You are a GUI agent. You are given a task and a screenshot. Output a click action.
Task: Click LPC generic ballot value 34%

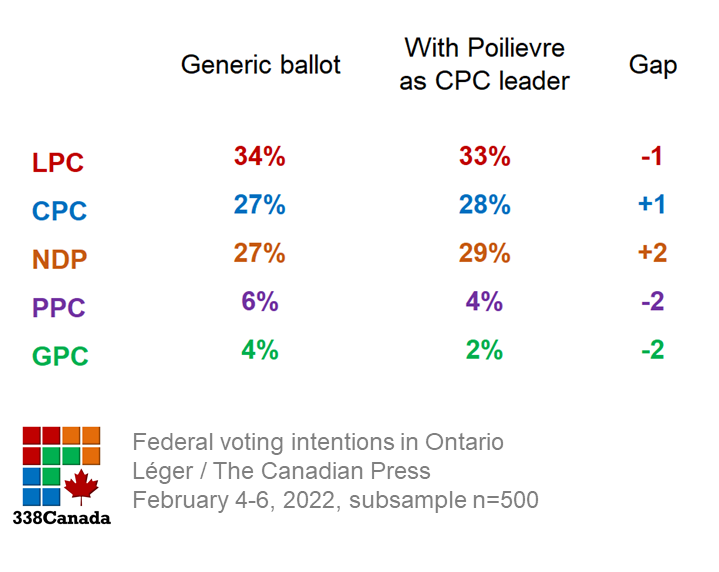pos(260,156)
